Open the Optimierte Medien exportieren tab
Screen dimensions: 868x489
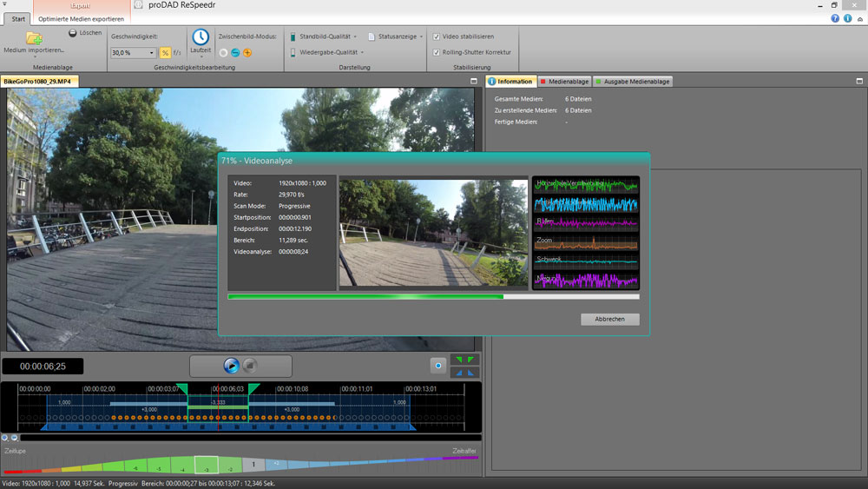81,18
